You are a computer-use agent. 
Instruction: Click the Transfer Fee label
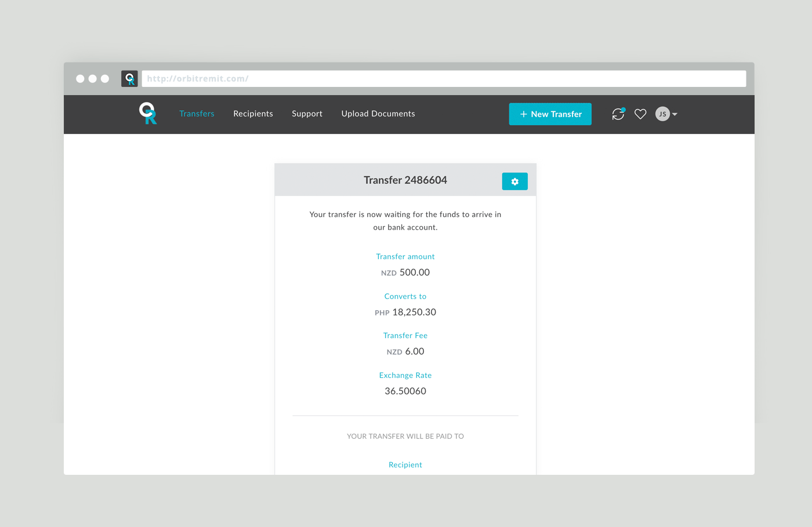click(x=405, y=336)
